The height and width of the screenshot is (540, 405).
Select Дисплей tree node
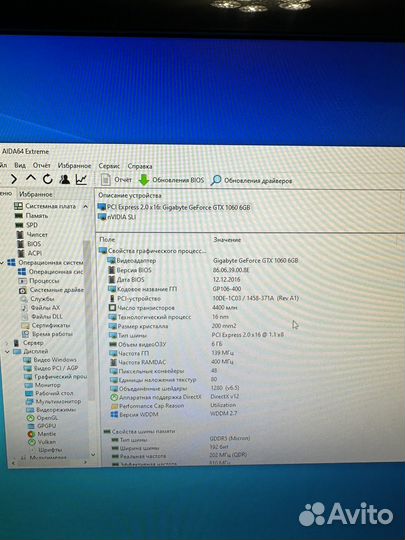[31, 351]
